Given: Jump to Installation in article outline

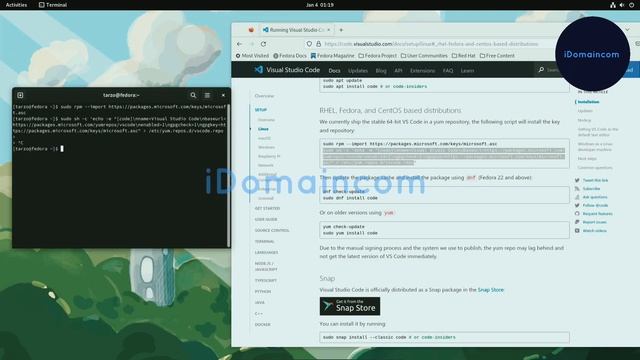Looking at the screenshot, I should tap(588, 102).
